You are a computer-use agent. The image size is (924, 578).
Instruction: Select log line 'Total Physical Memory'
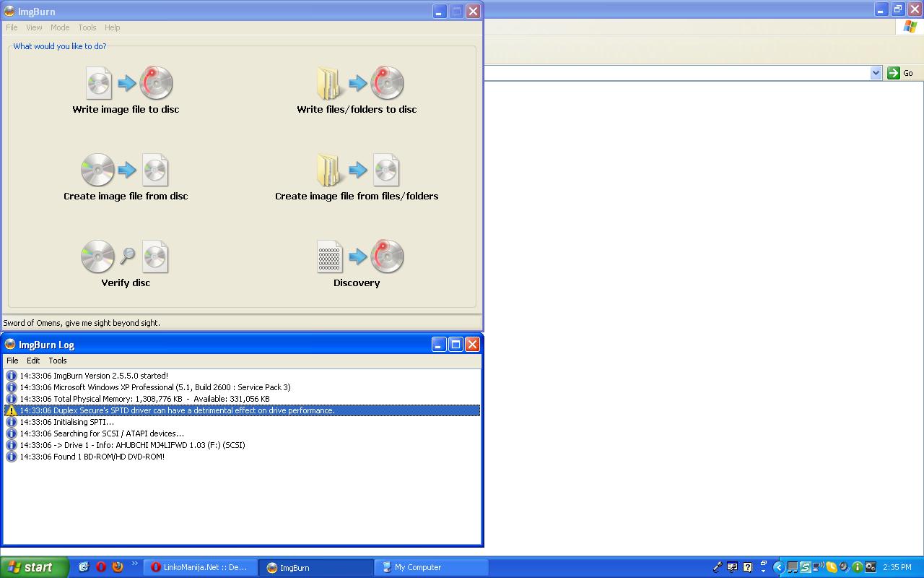[x=242, y=399]
